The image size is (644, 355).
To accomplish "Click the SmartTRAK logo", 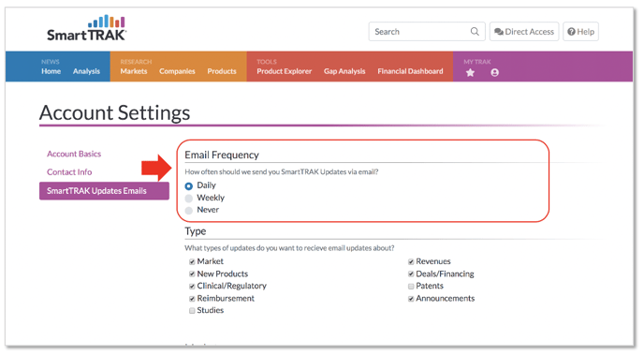I will click(87, 28).
